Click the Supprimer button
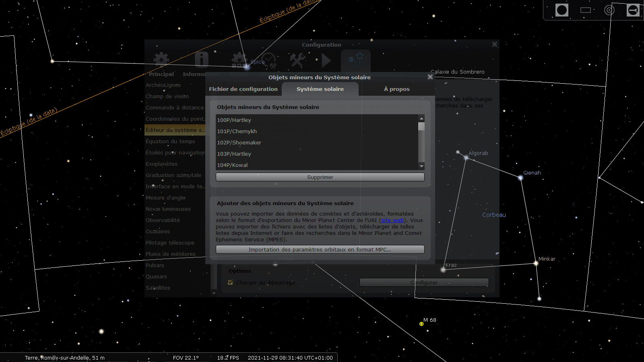This screenshot has width=644, height=362. pyautogui.click(x=320, y=177)
